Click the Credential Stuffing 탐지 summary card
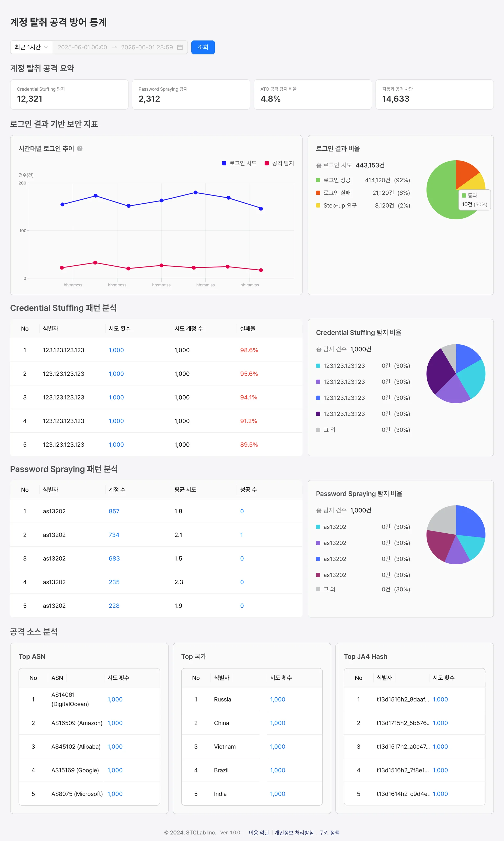 click(69, 95)
